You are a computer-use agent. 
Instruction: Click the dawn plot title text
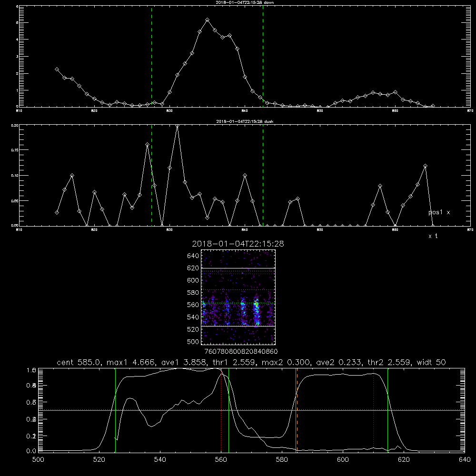pyautogui.click(x=245, y=2)
